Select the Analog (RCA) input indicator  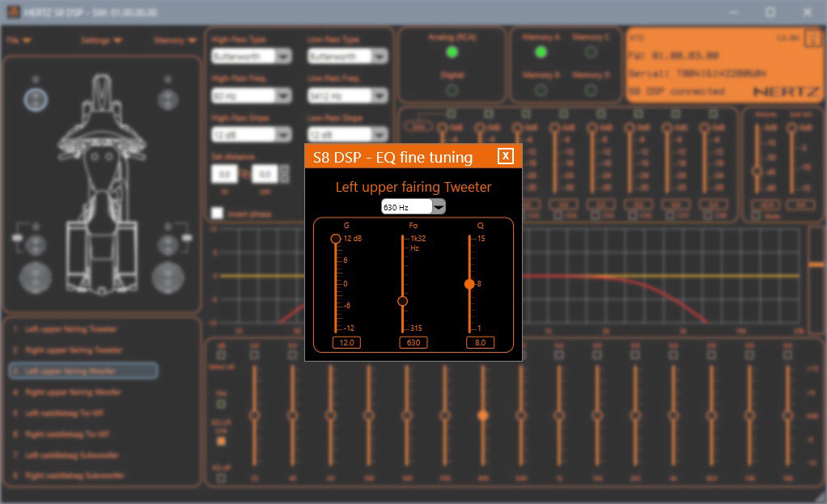452,53
